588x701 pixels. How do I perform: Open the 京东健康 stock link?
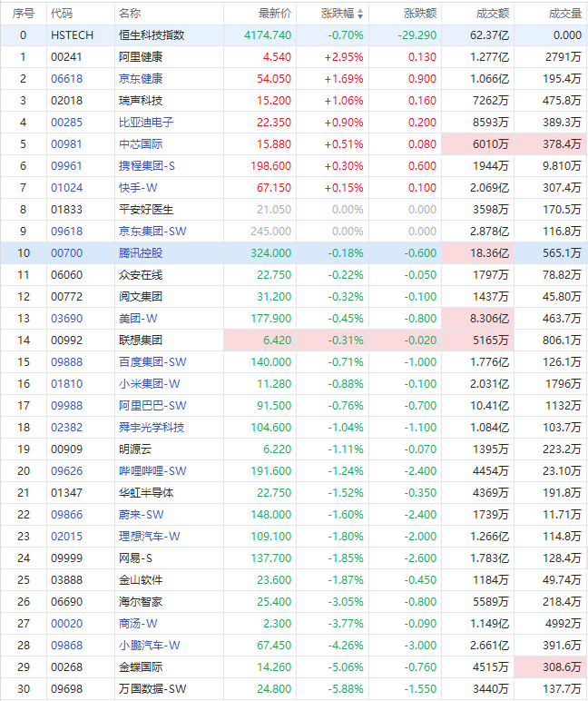[x=141, y=79]
